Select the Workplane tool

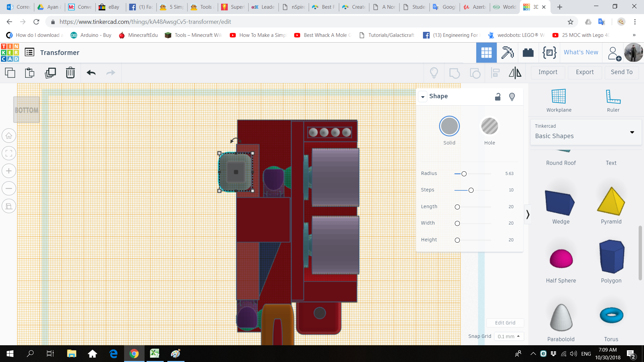click(558, 100)
